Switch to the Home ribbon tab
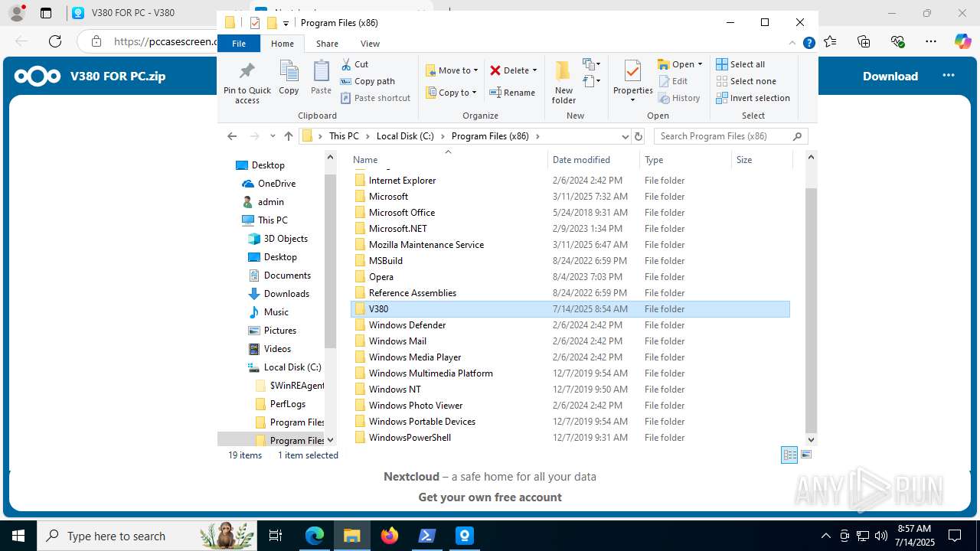 tap(282, 44)
